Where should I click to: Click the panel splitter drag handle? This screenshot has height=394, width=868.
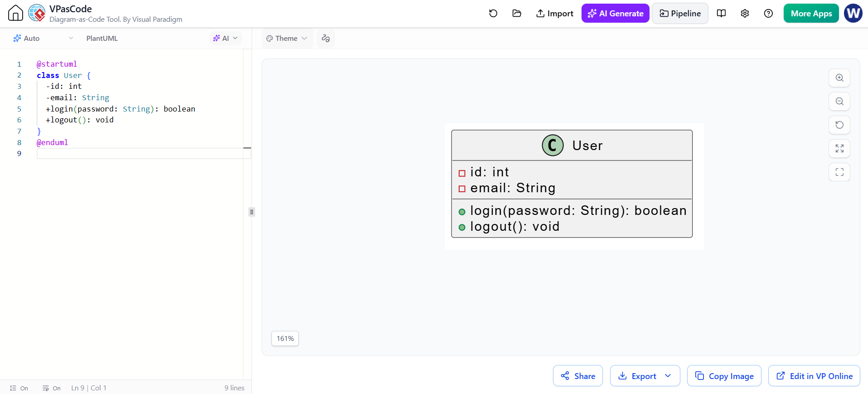(252, 212)
